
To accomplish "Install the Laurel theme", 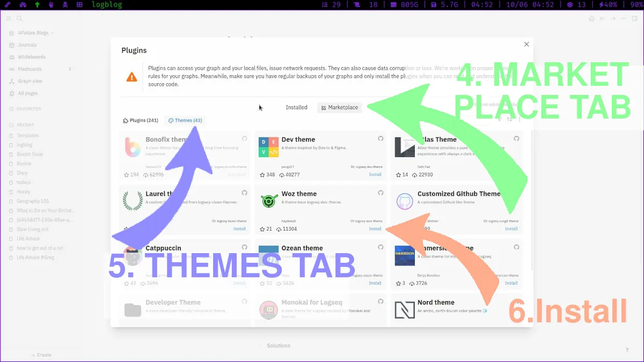I will pyautogui.click(x=239, y=229).
